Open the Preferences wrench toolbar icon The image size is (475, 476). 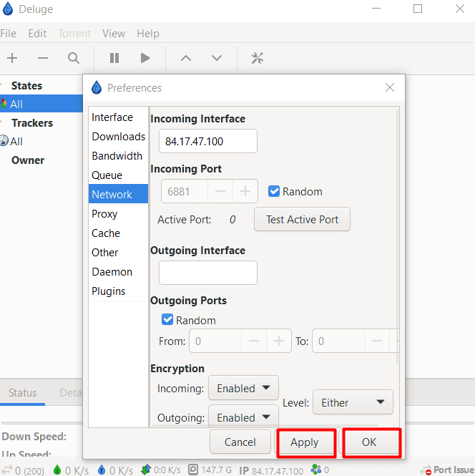click(258, 58)
